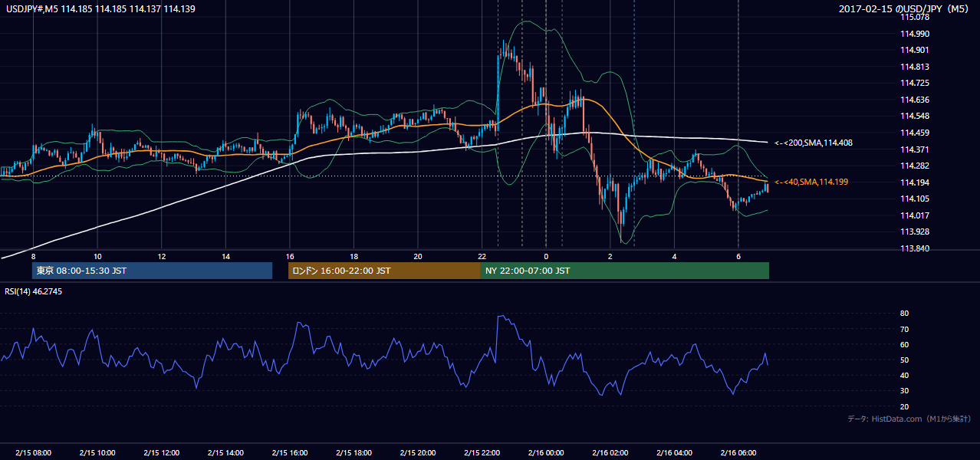Click hour marker 16 under the price chart
This screenshot has height=460, width=980.
point(289,255)
